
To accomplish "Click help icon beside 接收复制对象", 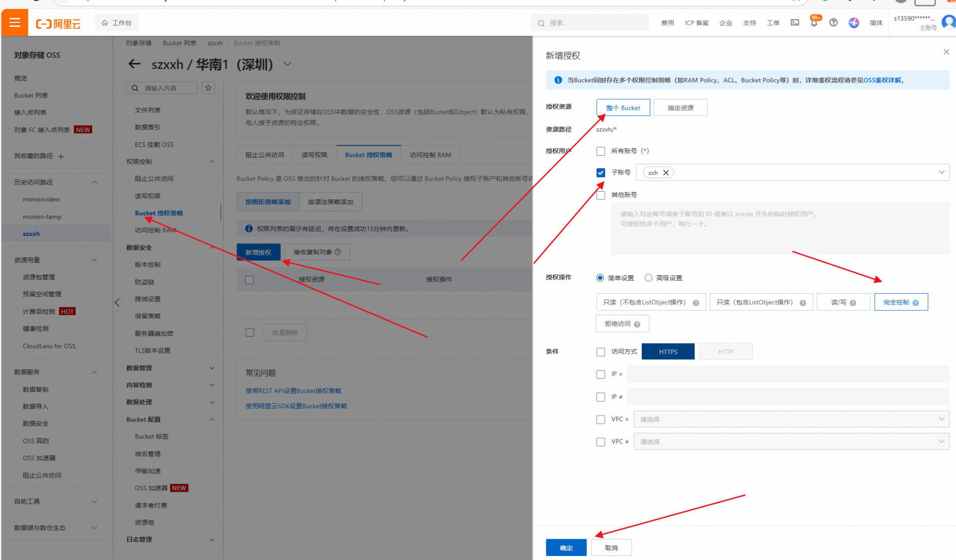I will (338, 252).
